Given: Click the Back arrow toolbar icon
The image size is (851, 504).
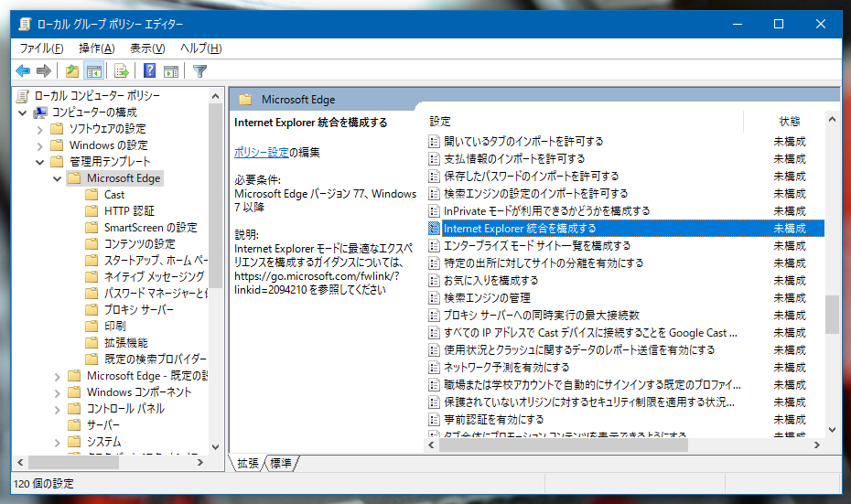Looking at the screenshot, I should point(23,70).
